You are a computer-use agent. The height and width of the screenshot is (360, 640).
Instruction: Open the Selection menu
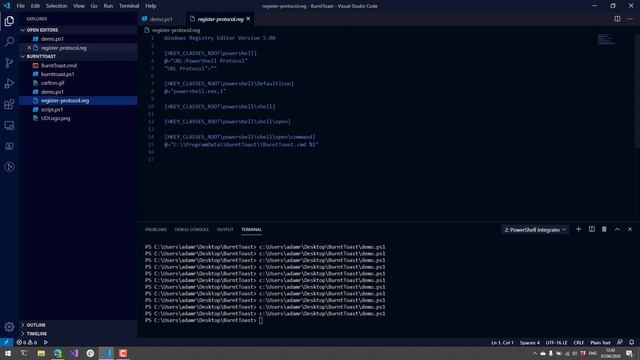point(56,6)
